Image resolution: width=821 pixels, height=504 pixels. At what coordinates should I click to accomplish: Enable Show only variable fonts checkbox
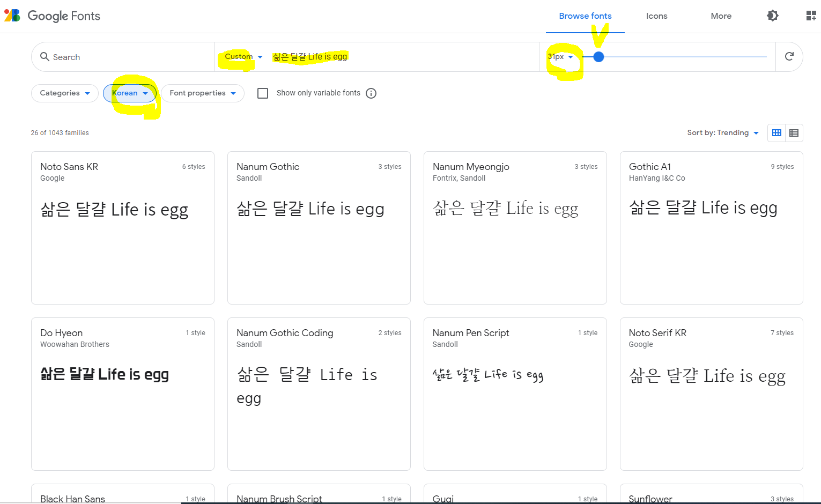point(263,93)
